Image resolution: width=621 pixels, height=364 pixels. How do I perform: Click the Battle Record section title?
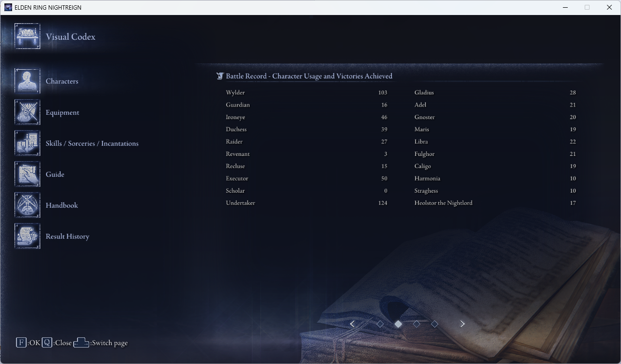[309, 76]
